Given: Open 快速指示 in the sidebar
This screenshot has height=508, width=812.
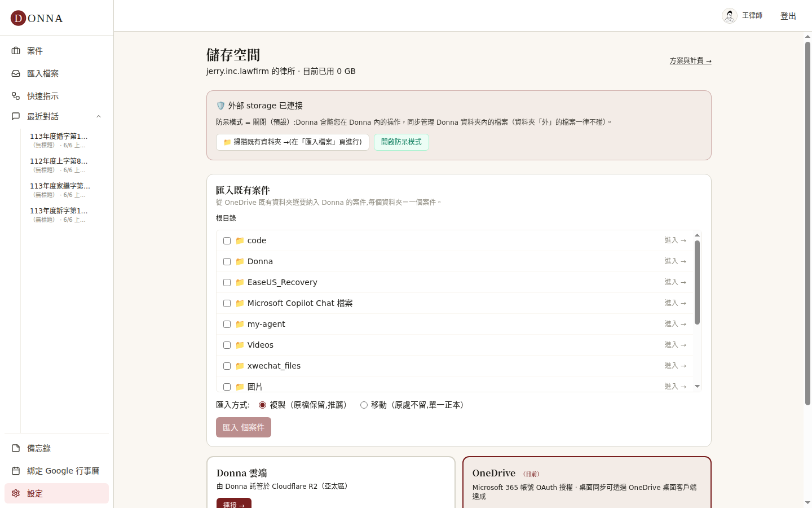Looking at the screenshot, I should (56, 96).
